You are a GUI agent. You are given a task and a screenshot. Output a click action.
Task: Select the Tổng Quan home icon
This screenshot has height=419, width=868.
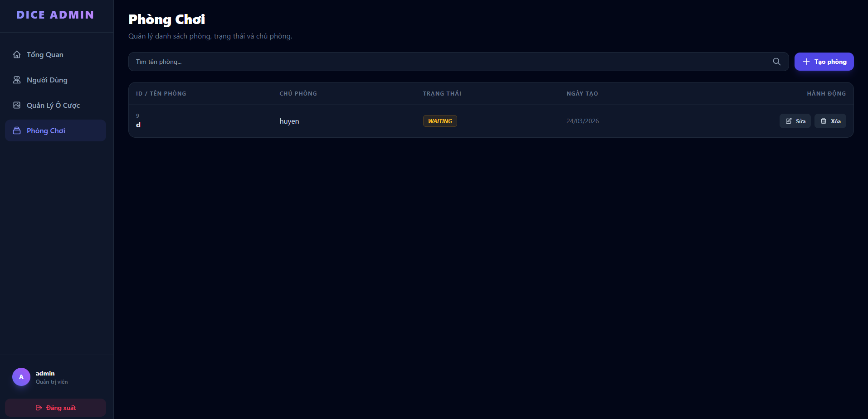click(x=17, y=54)
